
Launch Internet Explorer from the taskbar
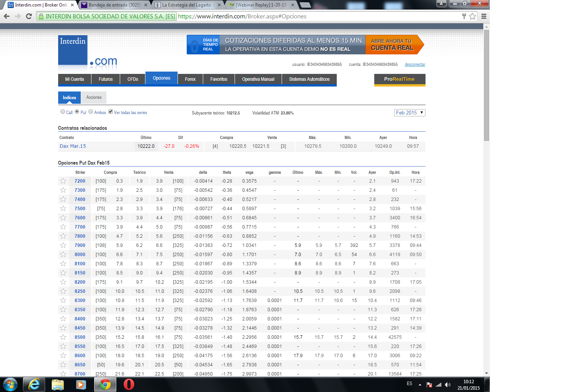(x=34, y=384)
